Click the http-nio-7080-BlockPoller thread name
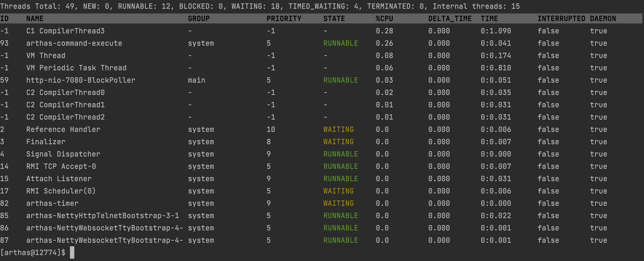The height and width of the screenshot is (261, 644). tap(80, 80)
